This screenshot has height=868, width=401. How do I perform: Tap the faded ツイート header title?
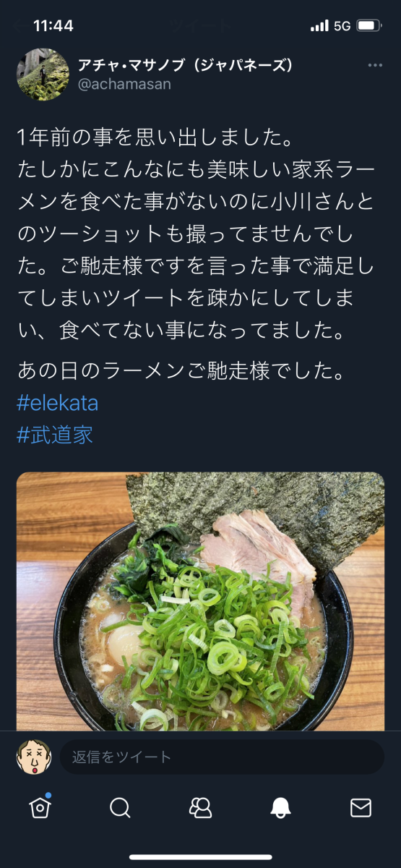tap(200, 25)
